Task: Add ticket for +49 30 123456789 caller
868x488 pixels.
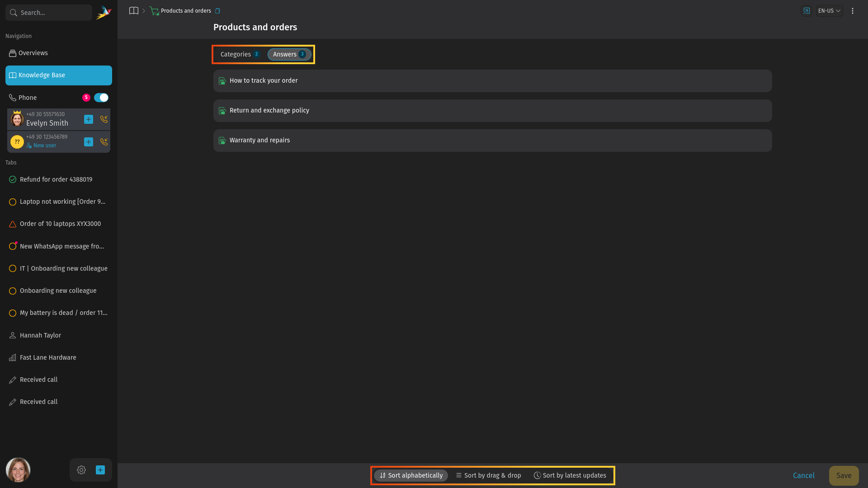Action: 89,142
